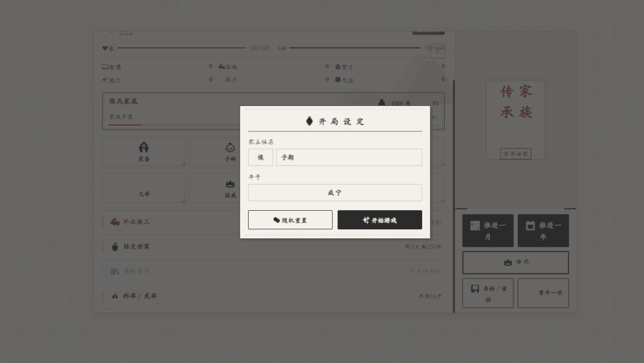Click the pouch icon for 结交世家
Image resolution: width=644 pixels, height=363 pixels.
(115, 247)
